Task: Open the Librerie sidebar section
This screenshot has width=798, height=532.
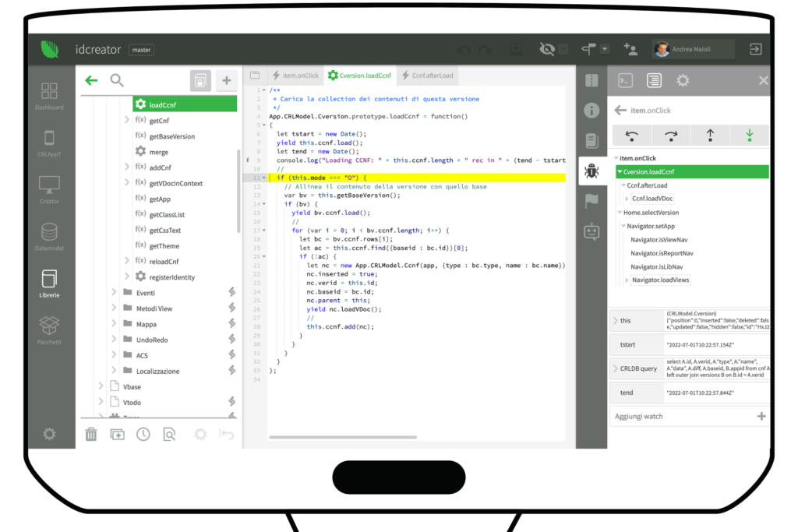Action: [x=49, y=284]
